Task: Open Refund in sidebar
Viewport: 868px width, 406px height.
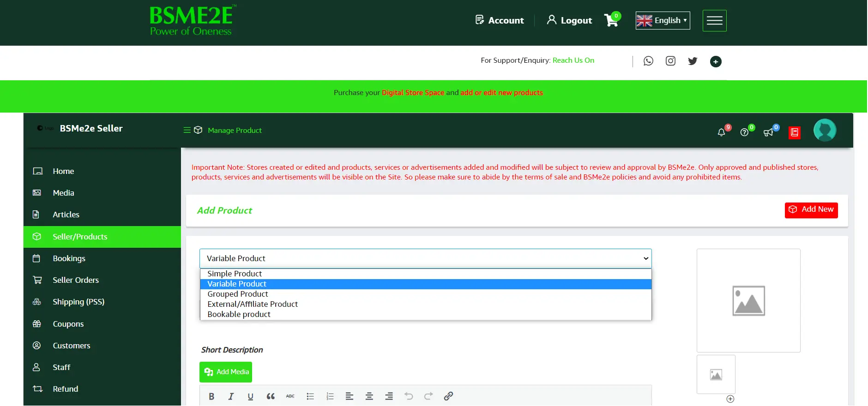Action: tap(102, 389)
